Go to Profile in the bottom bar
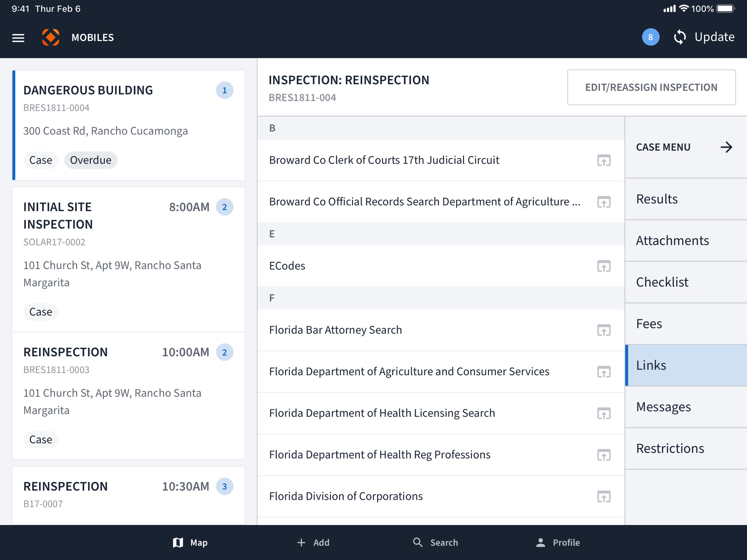This screenshot has width=747, height=560. coord(558,542)
